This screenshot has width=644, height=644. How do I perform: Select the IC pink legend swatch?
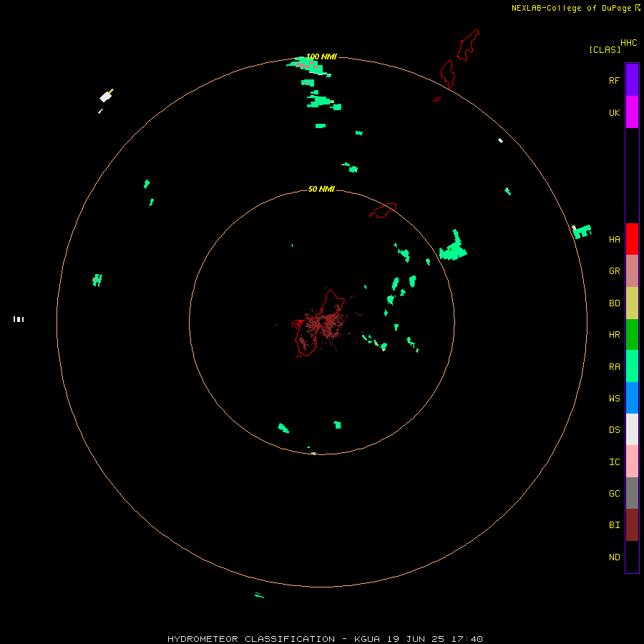coord(632,462)
